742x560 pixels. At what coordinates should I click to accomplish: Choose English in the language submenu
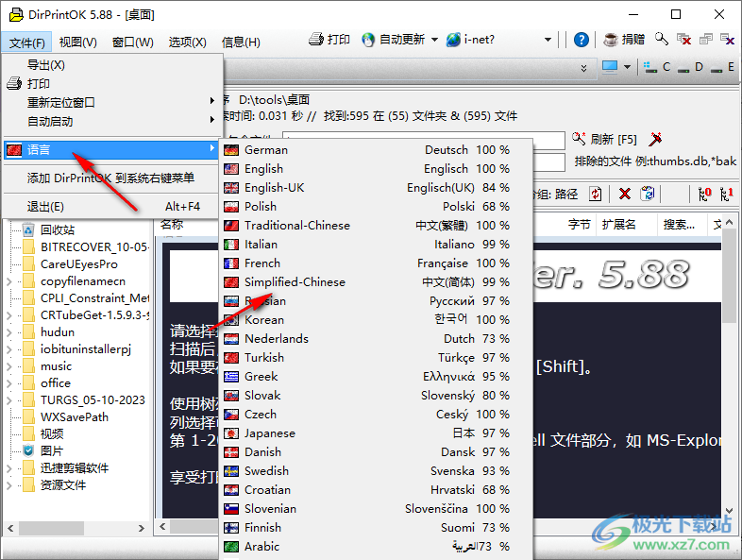point(263,168)
